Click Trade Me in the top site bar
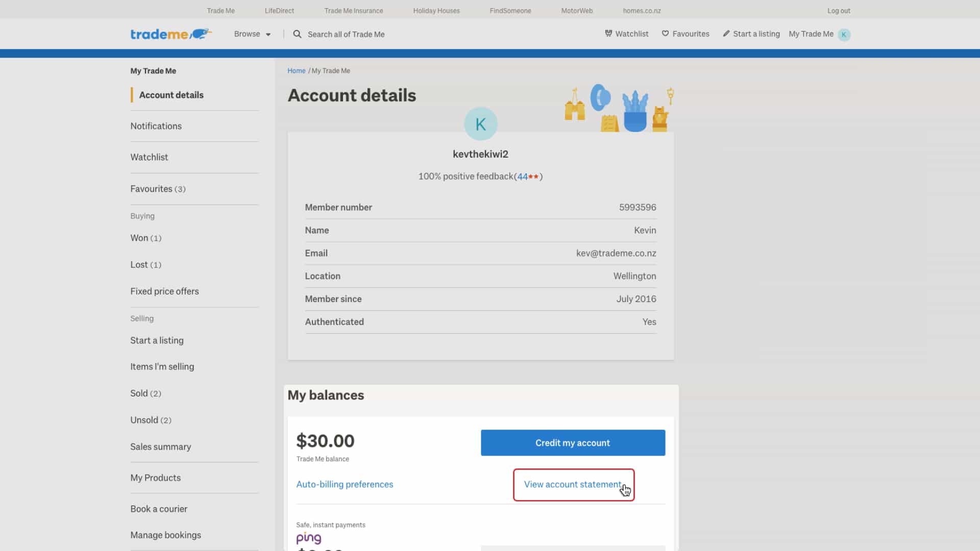980x551 pixels. tap(221, 11)
